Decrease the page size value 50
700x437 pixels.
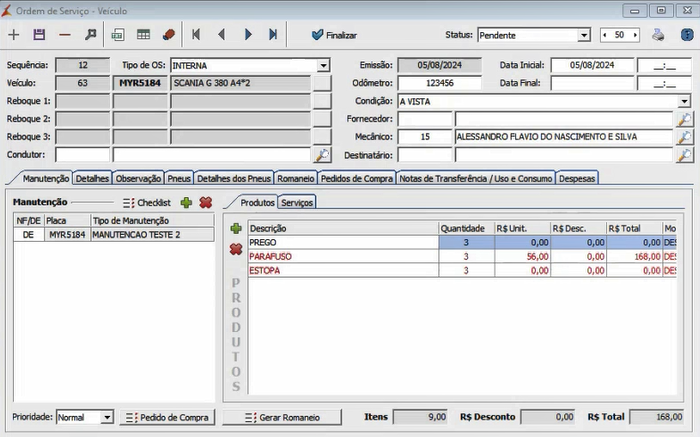[605, 35]
